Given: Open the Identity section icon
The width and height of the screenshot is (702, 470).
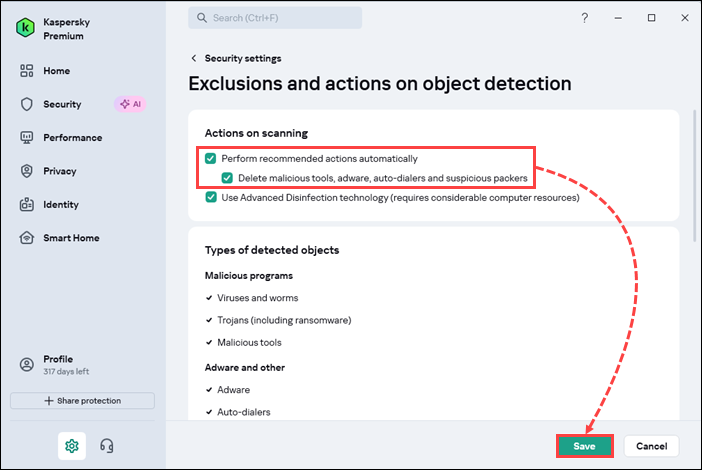Looking at the screenshot, I should click(27, 205).
